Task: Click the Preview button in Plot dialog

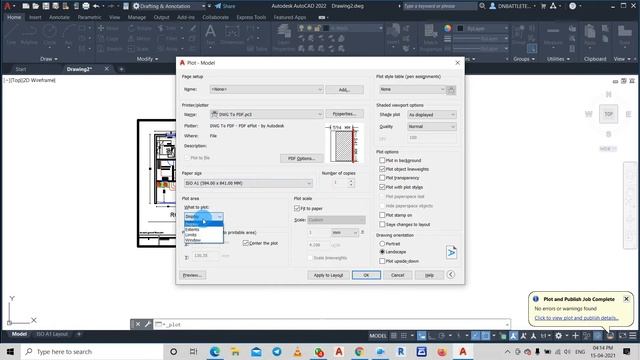Action: (x=192, y=275)
